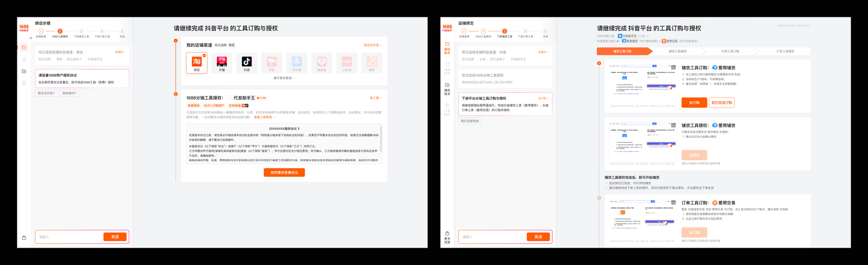Viewport: 868px width, 265px height.
Task: Switch to 铺货工具授权 tab
Action: tap(678, 51)
